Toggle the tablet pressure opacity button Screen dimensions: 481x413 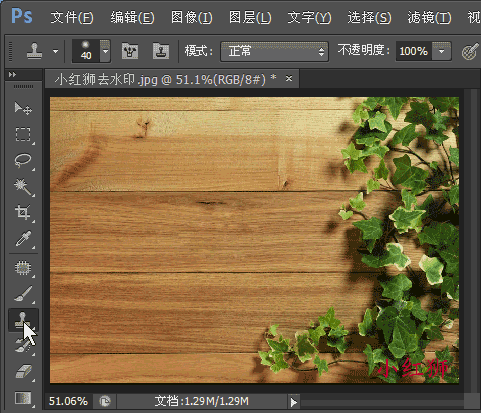pyautogui.click(x=470, y=51)
